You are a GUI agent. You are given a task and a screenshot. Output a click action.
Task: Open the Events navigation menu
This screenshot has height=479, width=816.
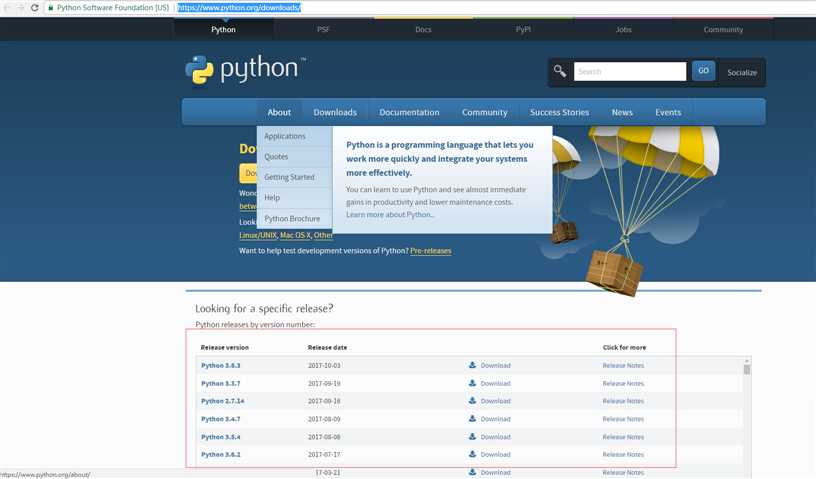tap(668, 112)
